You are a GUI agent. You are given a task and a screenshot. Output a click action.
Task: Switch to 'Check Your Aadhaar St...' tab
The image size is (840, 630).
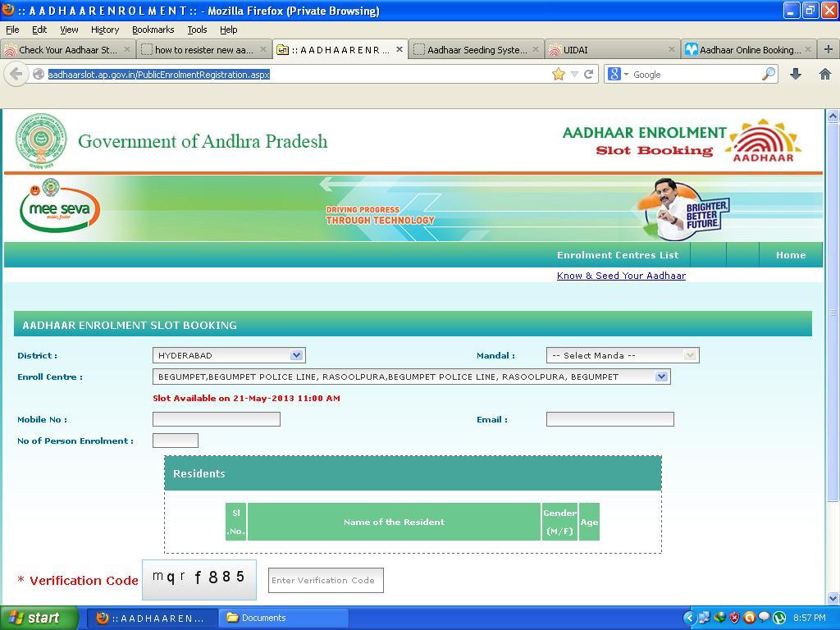(x=67, y=49)
